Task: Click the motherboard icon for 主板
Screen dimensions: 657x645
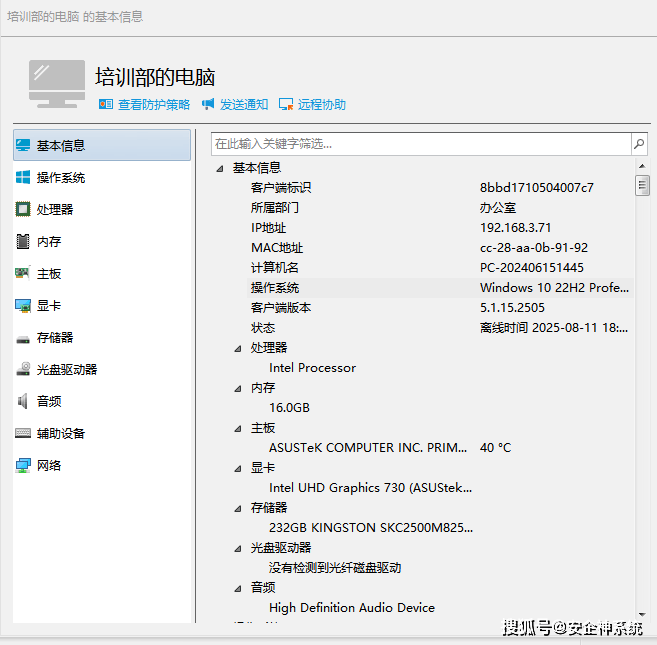Action: [x=22, y=273]
